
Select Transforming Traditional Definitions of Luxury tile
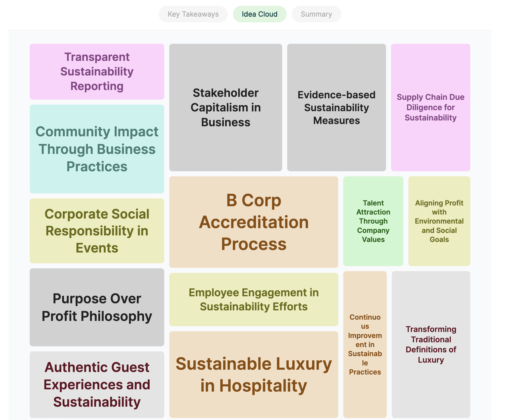tap(431, 344)
